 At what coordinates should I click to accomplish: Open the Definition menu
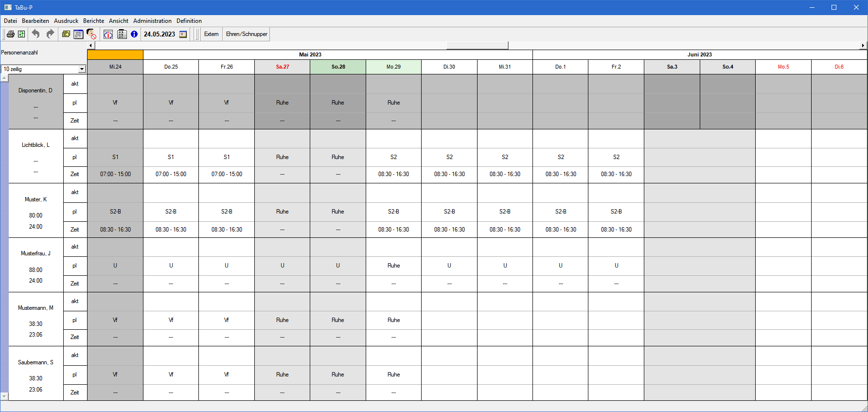(189, 21)
